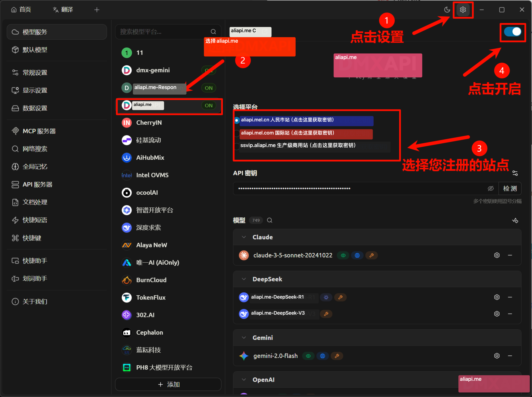Open API 服务器 settings
532x397 pixels.
coord(57,185)
